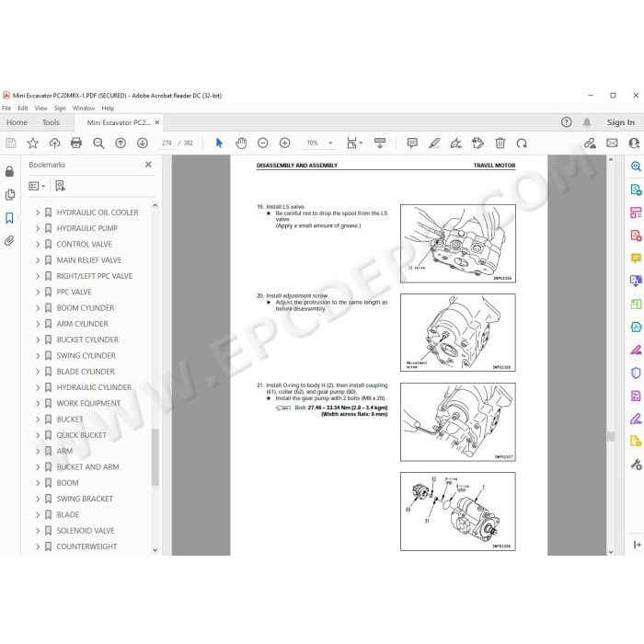Print the document

(x=76, y=143)
